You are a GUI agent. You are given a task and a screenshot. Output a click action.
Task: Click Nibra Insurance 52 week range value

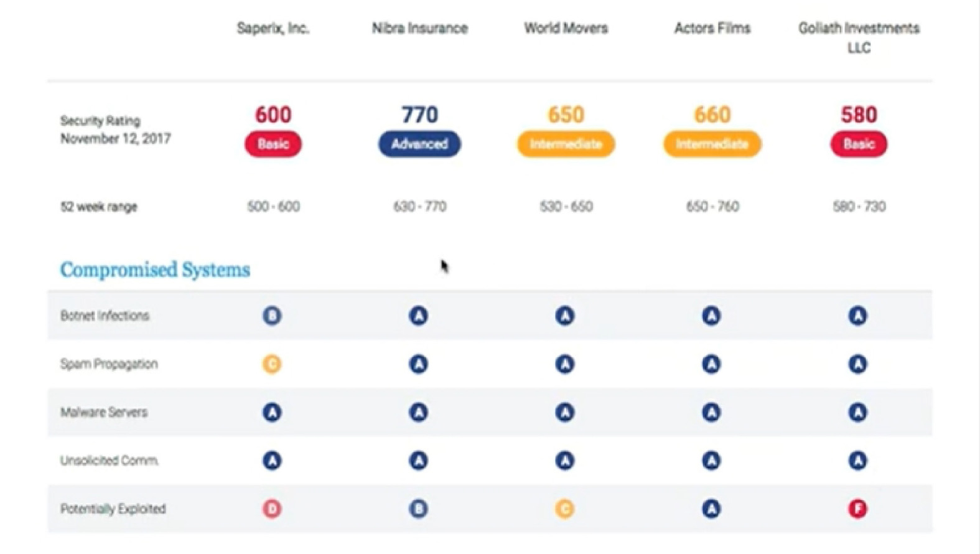[x=419, y=207]
